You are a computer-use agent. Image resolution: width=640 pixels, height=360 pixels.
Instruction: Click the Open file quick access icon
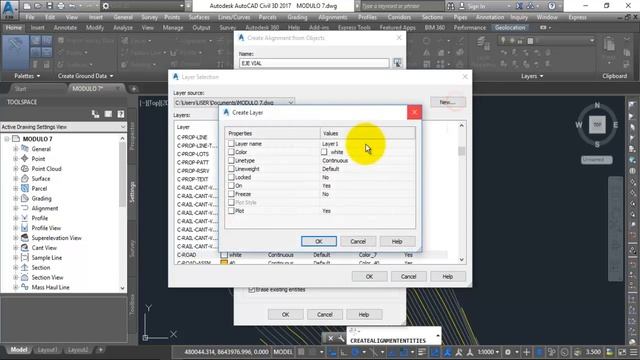point(38,6)
